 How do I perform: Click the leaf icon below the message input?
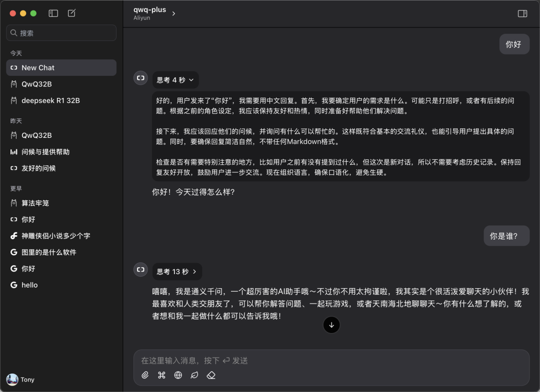194,375
